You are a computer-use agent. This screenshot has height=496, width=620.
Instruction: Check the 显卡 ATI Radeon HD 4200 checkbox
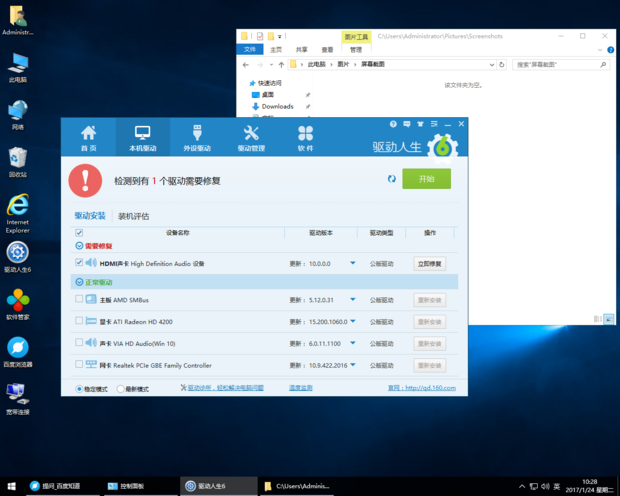(x=79, y=320)
